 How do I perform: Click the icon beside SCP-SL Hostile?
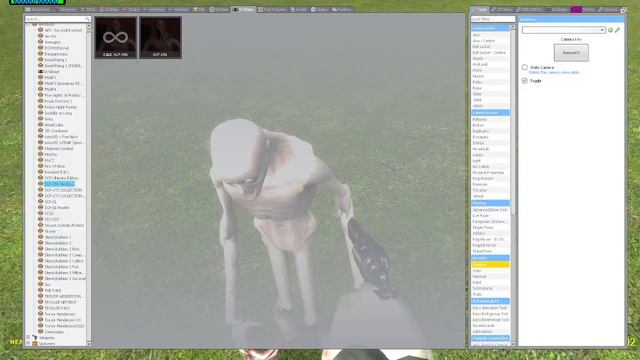pos(40,207)
